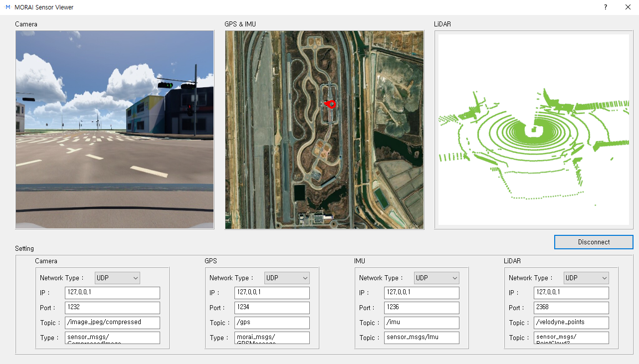Close the MORAI Sensor Viewer window

[628, 7]
